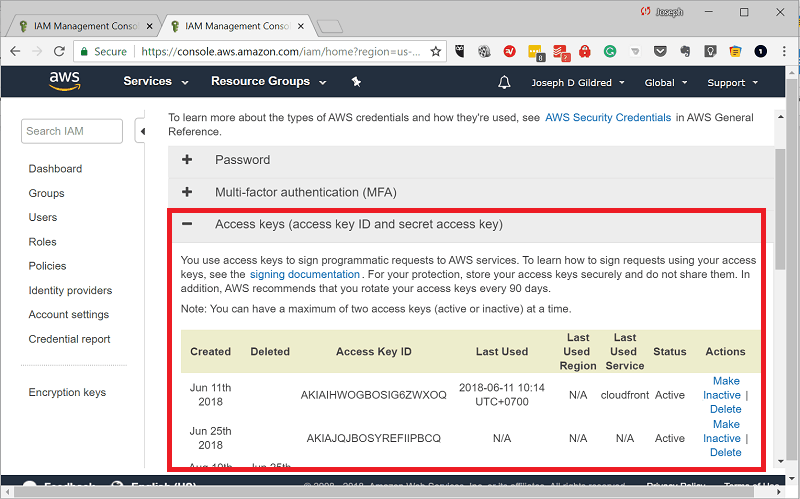Make Inactive the key AKIAJQJBOSYREFIIPBCQ

[x=722, y=431]
